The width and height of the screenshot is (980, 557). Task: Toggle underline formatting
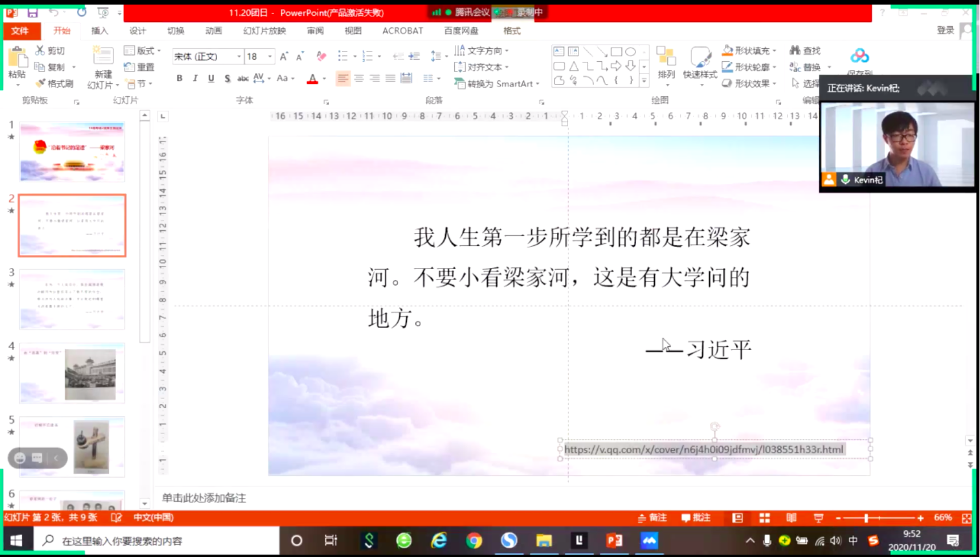210,78
